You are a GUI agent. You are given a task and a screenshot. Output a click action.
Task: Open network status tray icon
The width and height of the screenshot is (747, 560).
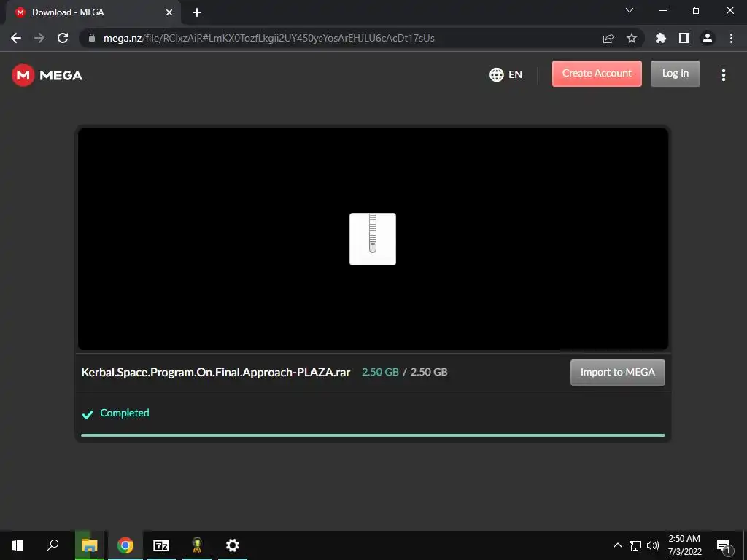pyautogui.click(x=635, y=545)
